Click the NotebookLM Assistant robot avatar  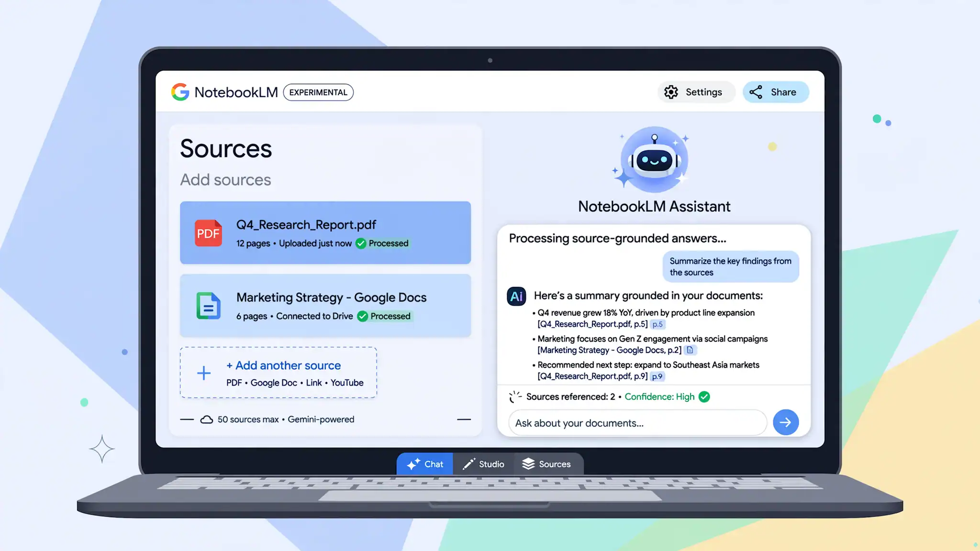pyautogui.click(x=654, y=160)
